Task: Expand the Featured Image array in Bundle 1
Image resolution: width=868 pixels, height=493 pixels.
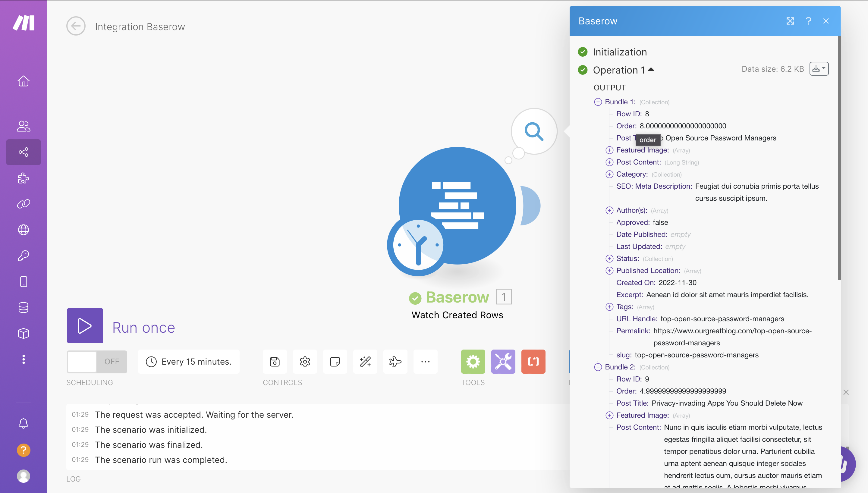Action: point(609,150)
